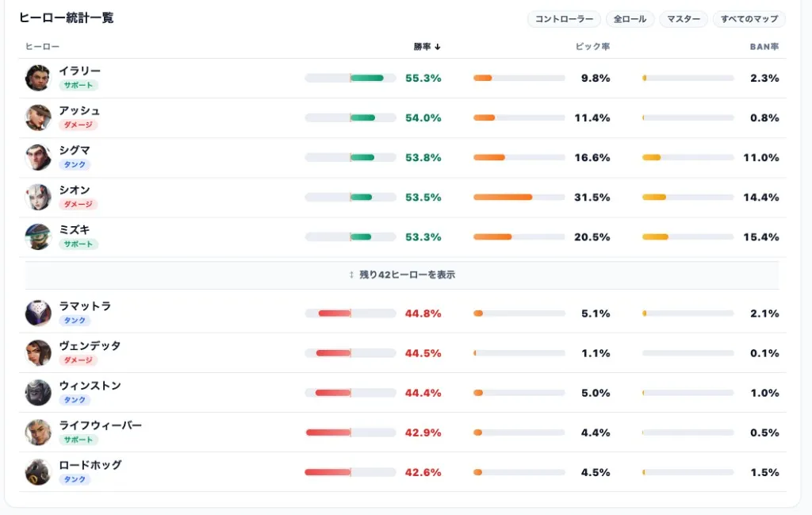Click the シオン hero portrait
The height and width of the screenshot is (515, 812).
click(x=38, y=198)
